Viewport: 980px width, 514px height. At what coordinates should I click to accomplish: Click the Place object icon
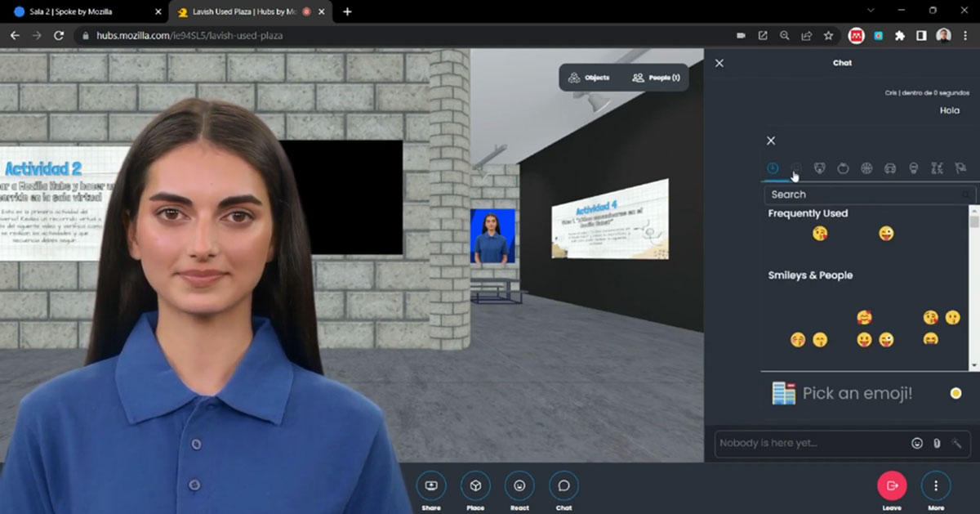[x=475, y=485]
